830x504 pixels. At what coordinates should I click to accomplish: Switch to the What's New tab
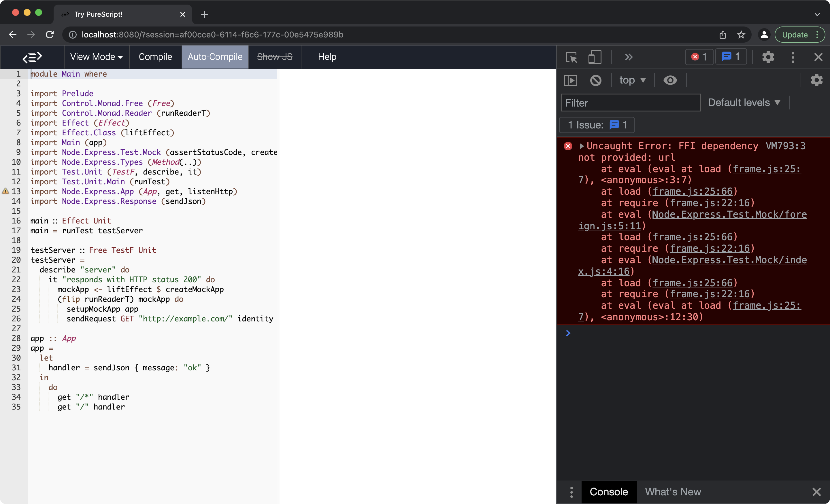coord(673,492)
